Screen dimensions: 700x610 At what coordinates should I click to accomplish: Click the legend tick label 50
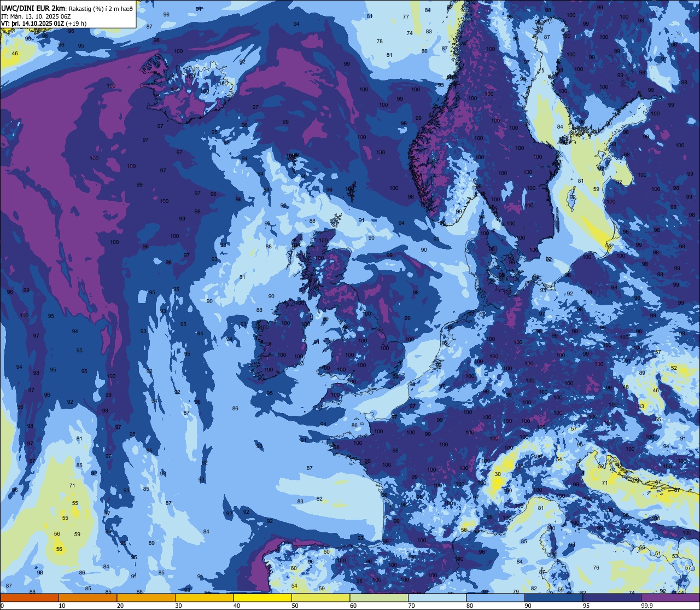click(295, 606)
